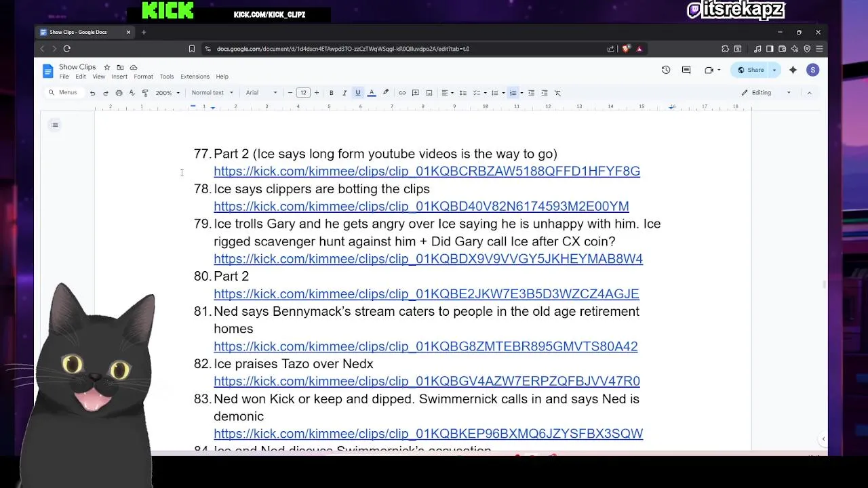Increase indent in toolbar
The width and height of the screenshot is (868, 488).
pyautogui.click(x=545, y=93)
